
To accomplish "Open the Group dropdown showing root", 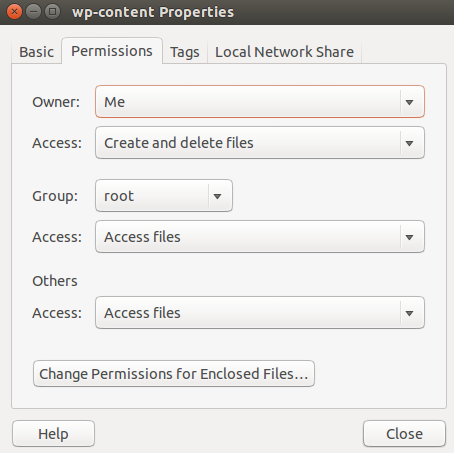I will click(x=164, y=196).
